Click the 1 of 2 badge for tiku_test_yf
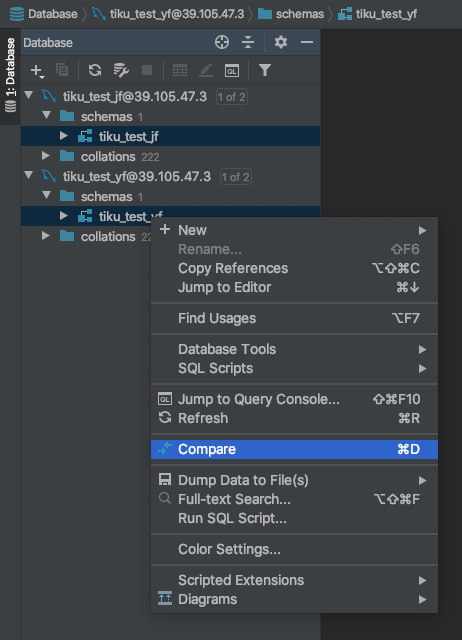This screenshot has width=462, height=640. click(235, 177)
